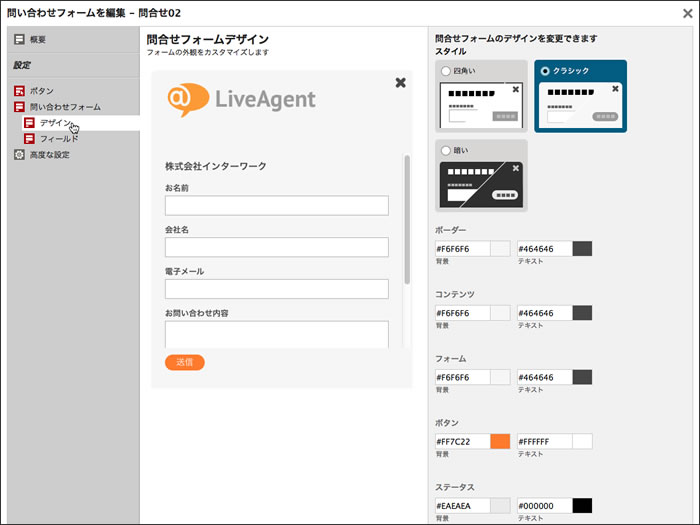Open ステータス background color swatch

tap(500, 506)
